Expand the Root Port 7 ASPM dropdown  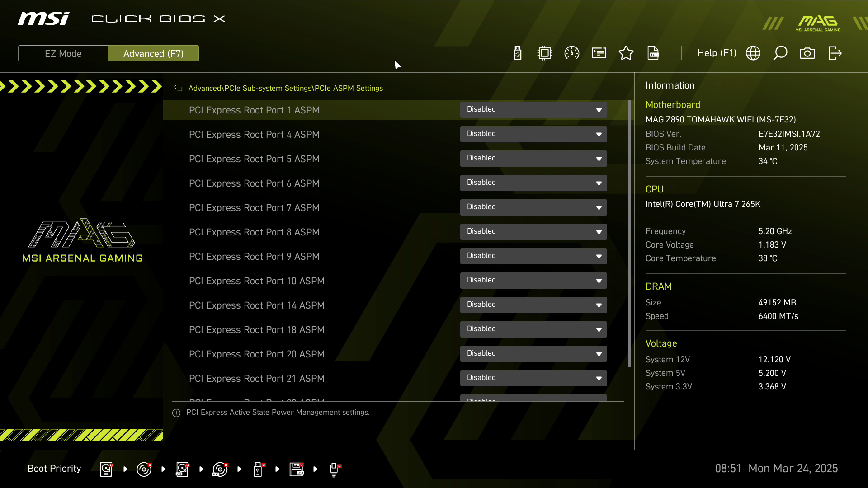tap(533, 207)
